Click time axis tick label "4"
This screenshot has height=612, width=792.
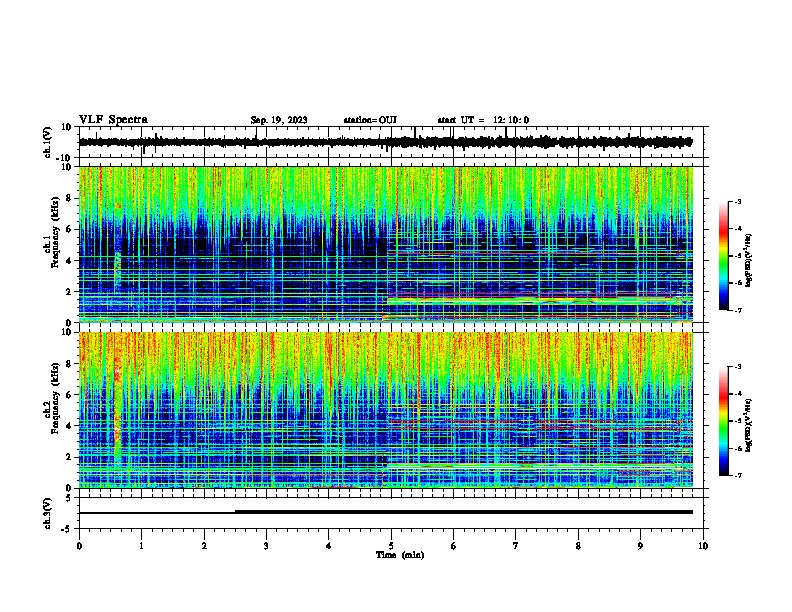(x=329, y=546)
